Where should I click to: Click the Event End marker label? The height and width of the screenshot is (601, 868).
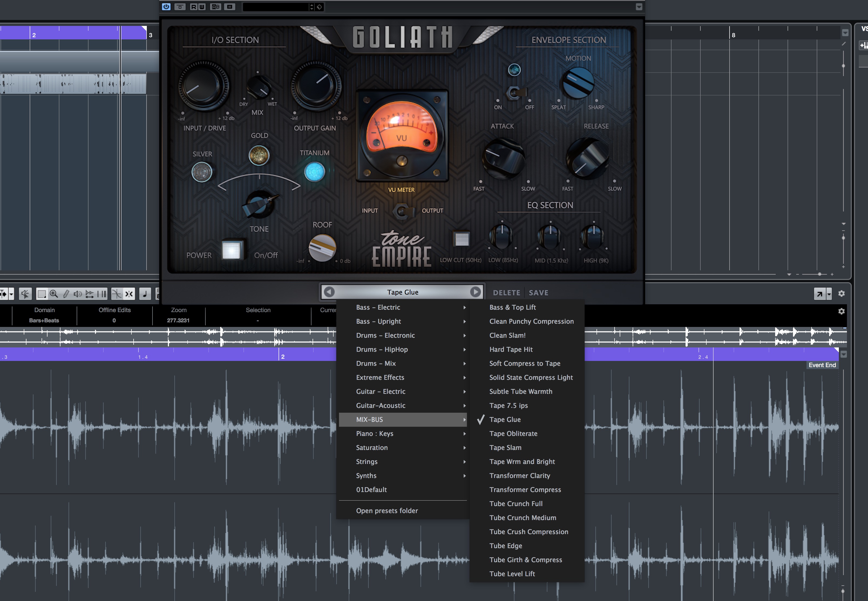tap(822, 365)
